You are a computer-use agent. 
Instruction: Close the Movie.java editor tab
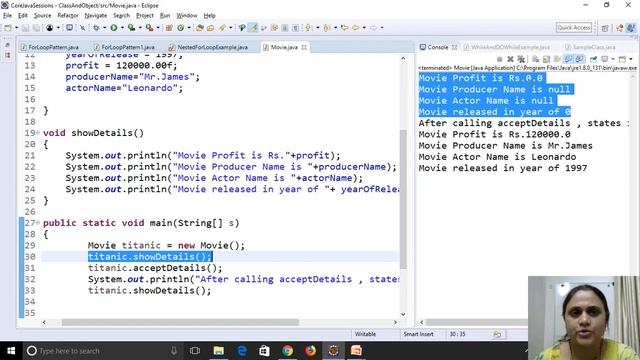(x=304, y=47)
